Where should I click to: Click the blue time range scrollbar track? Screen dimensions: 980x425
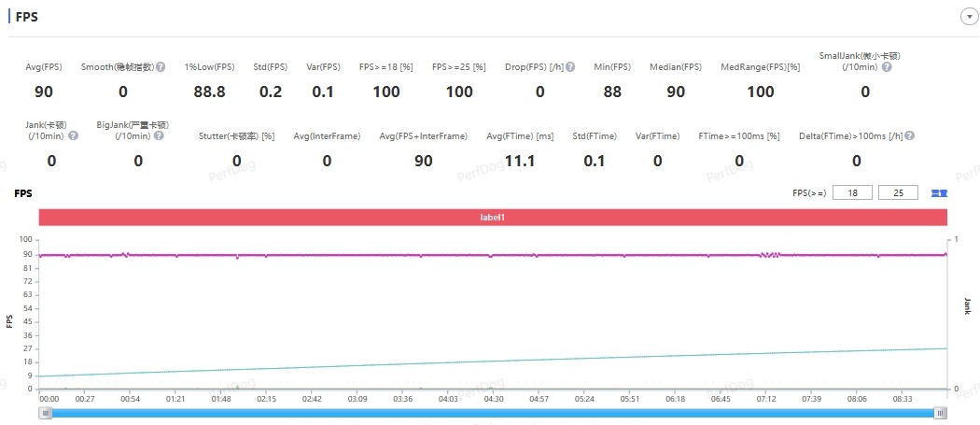(493, 413)
